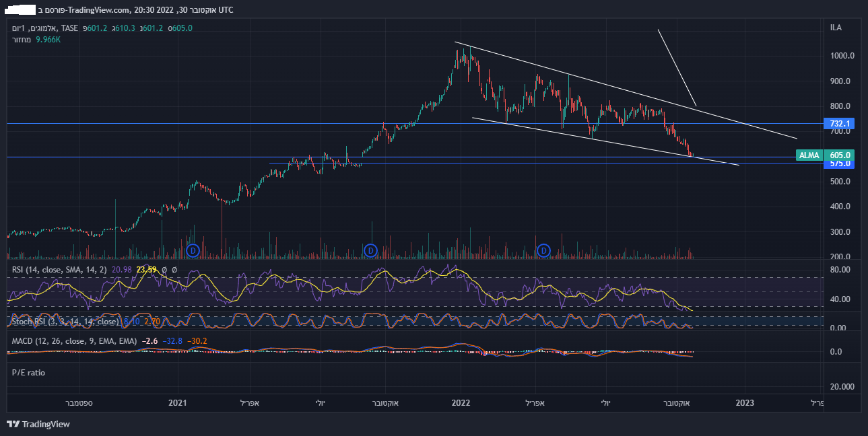Click the ALMA symbol tag on price axis
Image resolution: width=868 pixels, height=436 pixels.
click(809, 155)
